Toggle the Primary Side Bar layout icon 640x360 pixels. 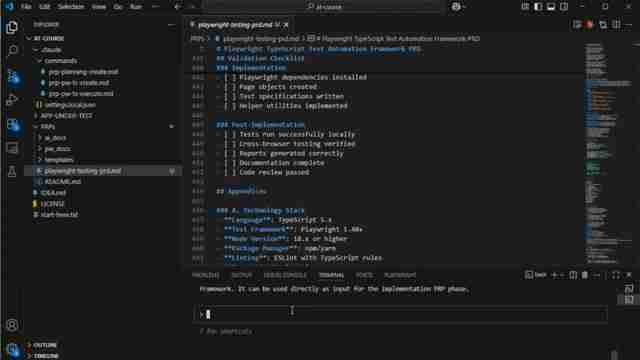coord(538,7)
